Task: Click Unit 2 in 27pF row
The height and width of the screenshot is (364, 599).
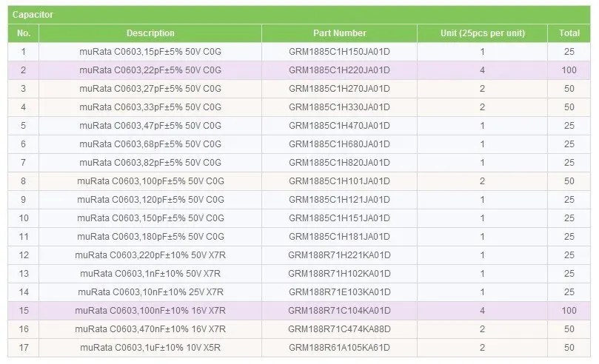Action: click(x=482, y=89)
